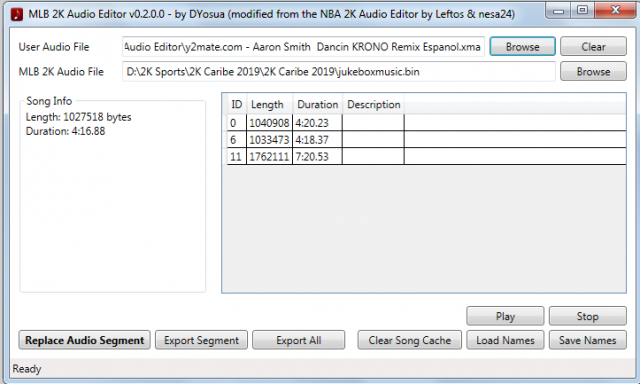Sort table by Duration column header
The height and width of the screenshot is (384, 640).
318,104
